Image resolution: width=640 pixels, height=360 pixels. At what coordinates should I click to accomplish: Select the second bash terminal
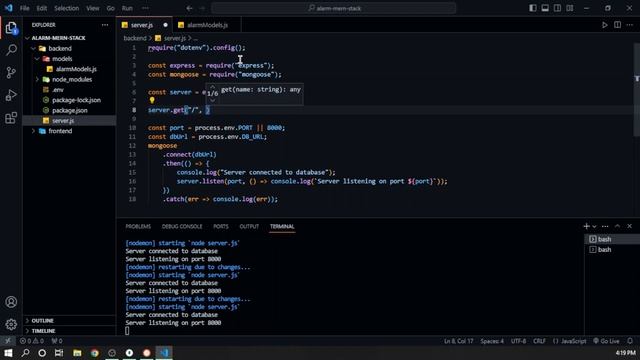point(604,250)
